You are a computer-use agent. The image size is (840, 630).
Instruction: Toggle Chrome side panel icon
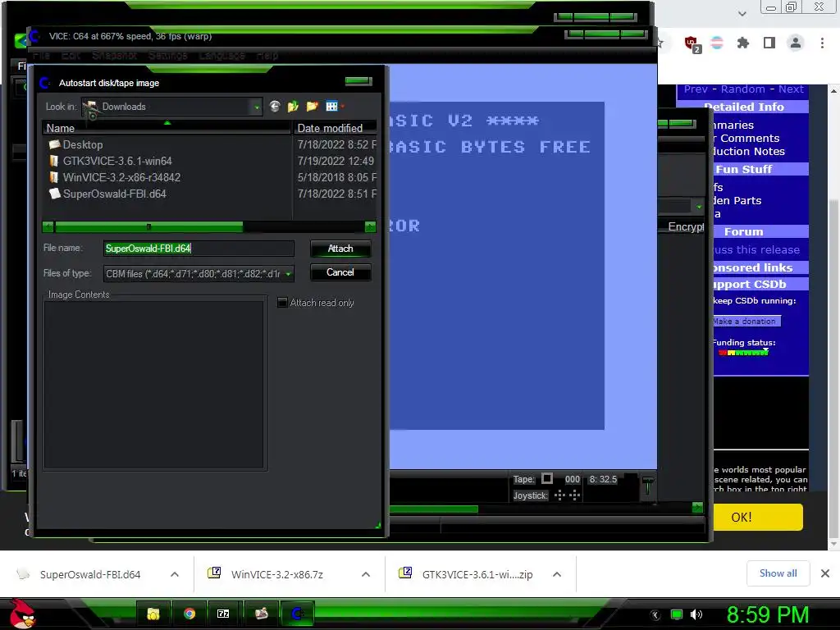pyautogui.click(x=769, y=43)
